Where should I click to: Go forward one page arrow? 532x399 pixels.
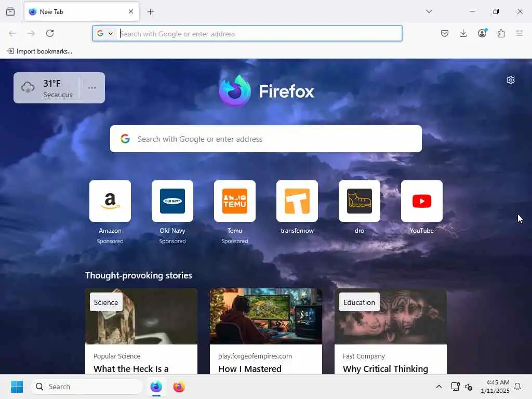(31, 33)
